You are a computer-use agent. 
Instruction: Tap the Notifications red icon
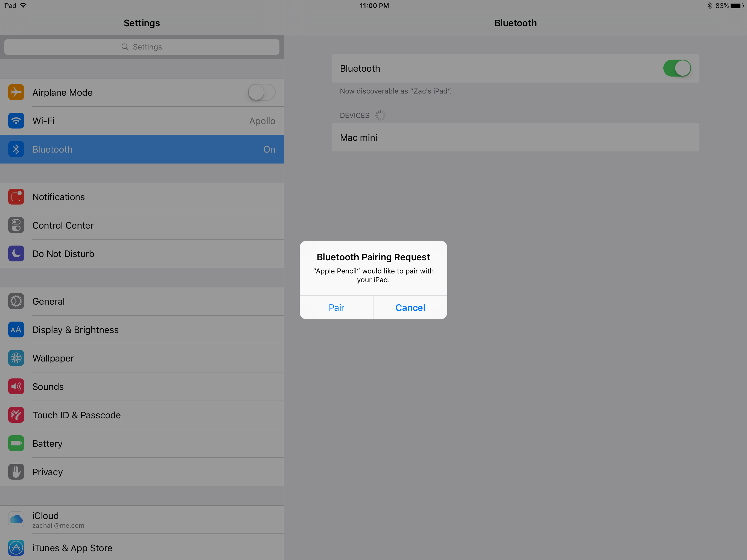[16, 197]
